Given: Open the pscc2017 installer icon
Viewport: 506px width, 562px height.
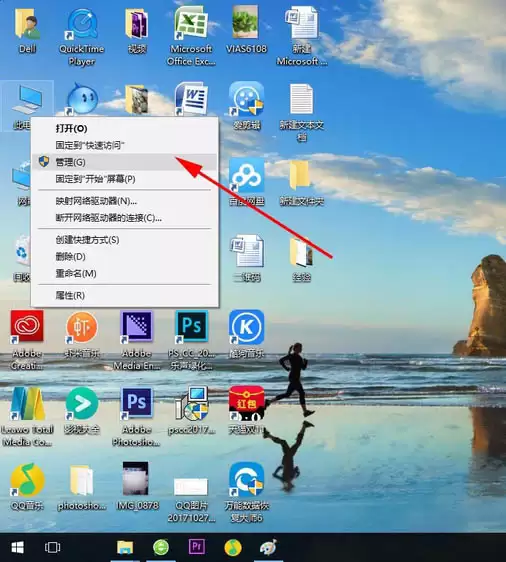Looking at the screenshot, I should [x=192, y=404].
